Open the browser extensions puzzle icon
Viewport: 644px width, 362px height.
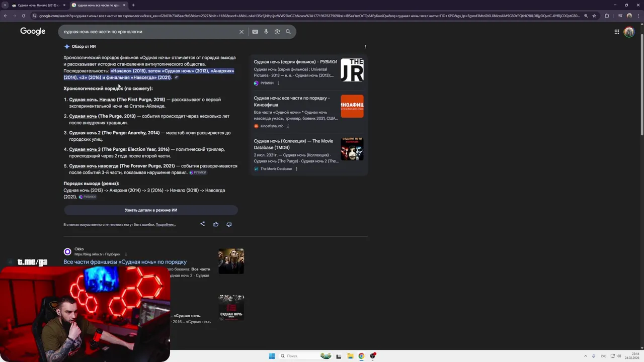[607, 16]
